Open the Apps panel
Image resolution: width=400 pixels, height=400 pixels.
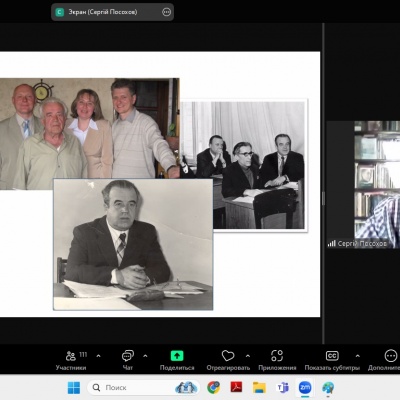[x=277, y=360]
